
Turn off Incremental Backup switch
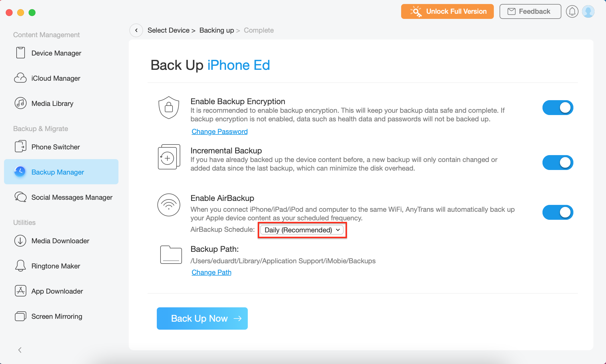click(x=558, y=163)
